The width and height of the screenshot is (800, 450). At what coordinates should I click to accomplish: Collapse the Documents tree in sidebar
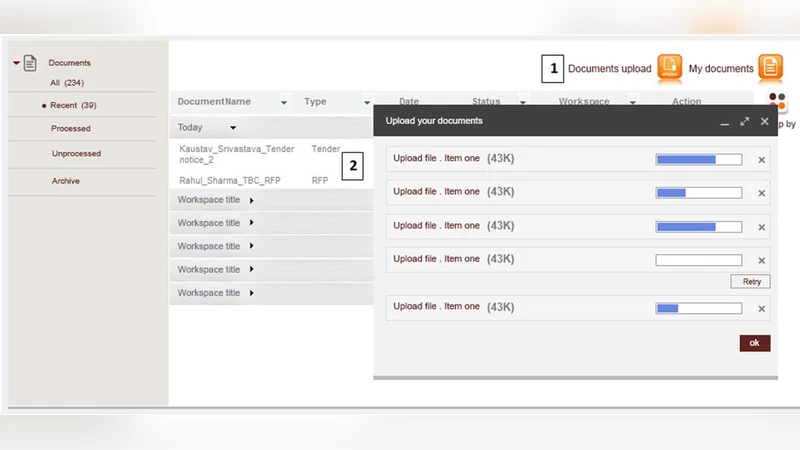[x=16, y=63]
